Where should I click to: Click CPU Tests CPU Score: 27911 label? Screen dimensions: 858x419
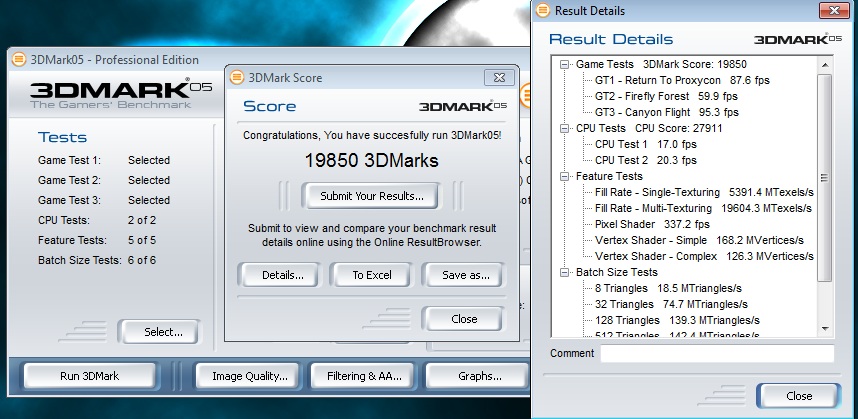tap(649, 129)
